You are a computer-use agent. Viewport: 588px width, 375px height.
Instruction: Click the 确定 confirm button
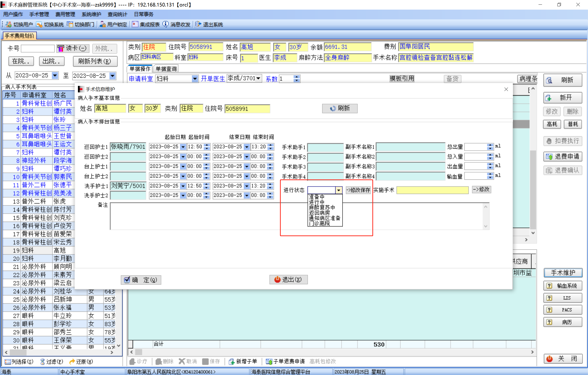click(x=141, y=280)
